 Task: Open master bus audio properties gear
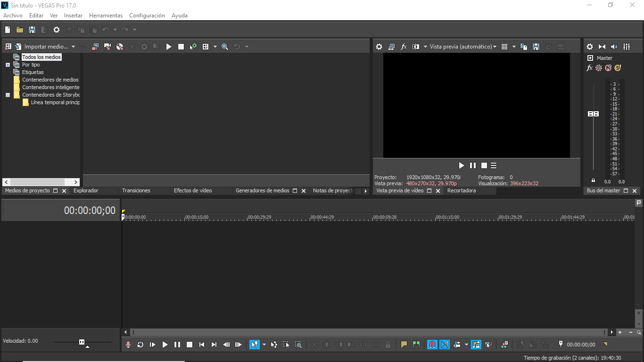(x=590, y=47)
